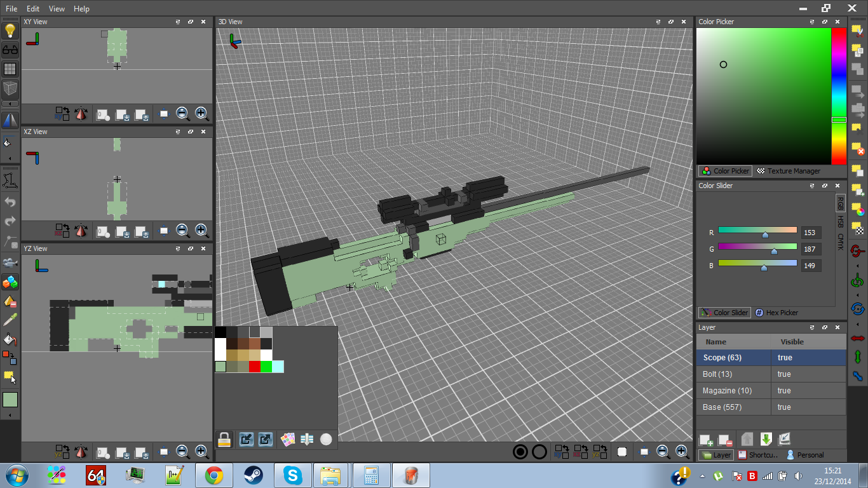Viewport: 868px width, 488px height.
Task: Open the XY View panel options menu
Action: [x=178, y=22]
